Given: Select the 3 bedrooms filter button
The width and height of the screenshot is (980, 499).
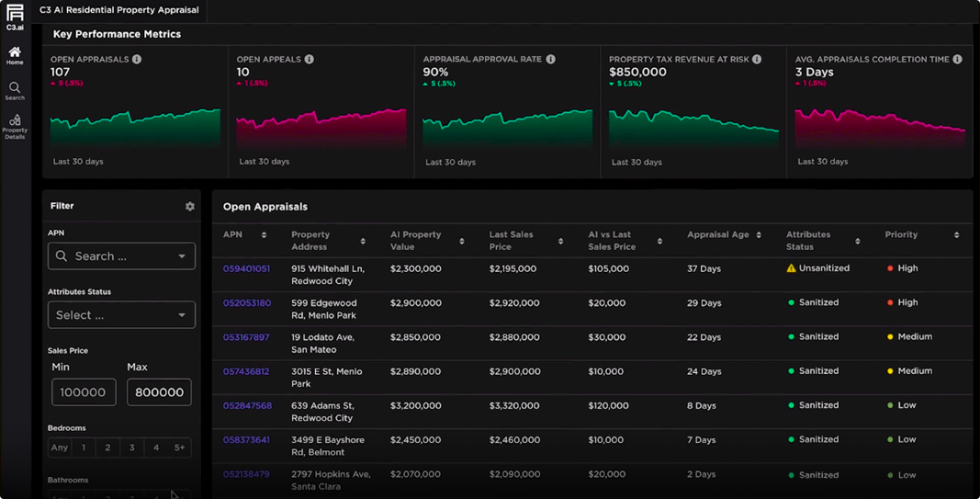Looking at the screenshot, I should click(x=131, y=448).
